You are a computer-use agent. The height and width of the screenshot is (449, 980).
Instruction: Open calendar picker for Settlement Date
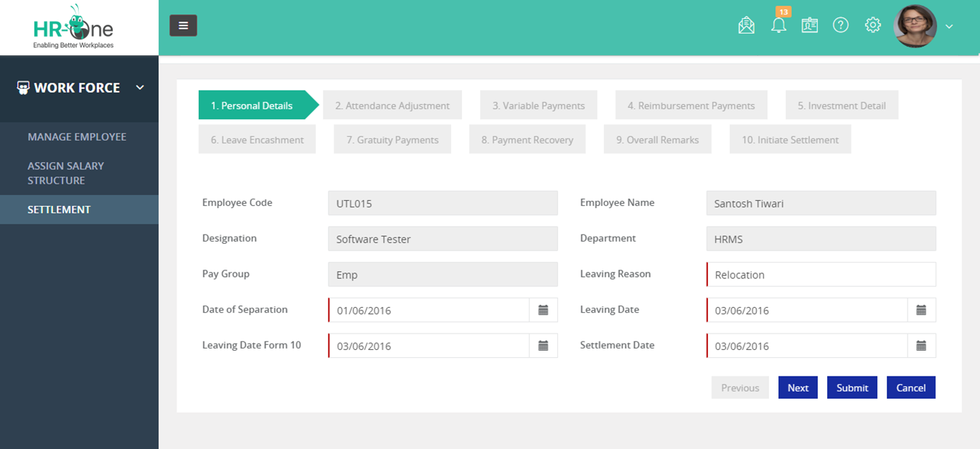(921, 345)
